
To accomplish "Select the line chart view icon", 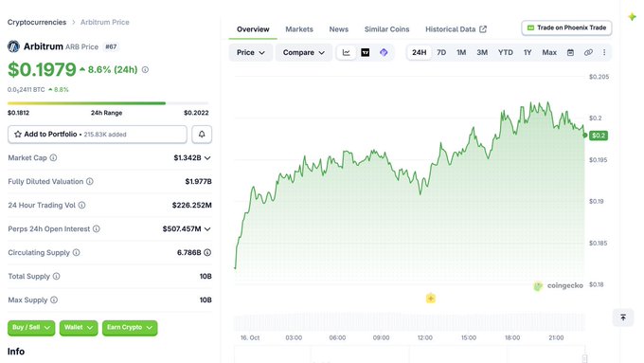I will 347,53.
